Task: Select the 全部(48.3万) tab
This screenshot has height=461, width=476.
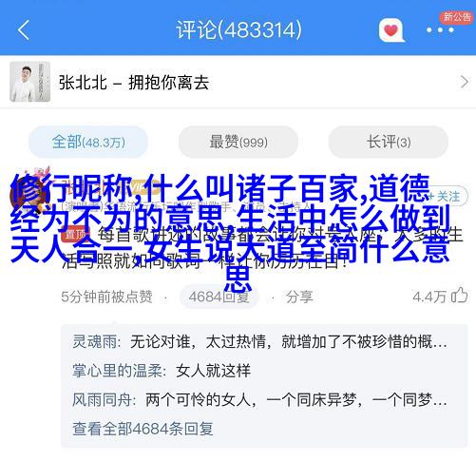Action: 88,142
